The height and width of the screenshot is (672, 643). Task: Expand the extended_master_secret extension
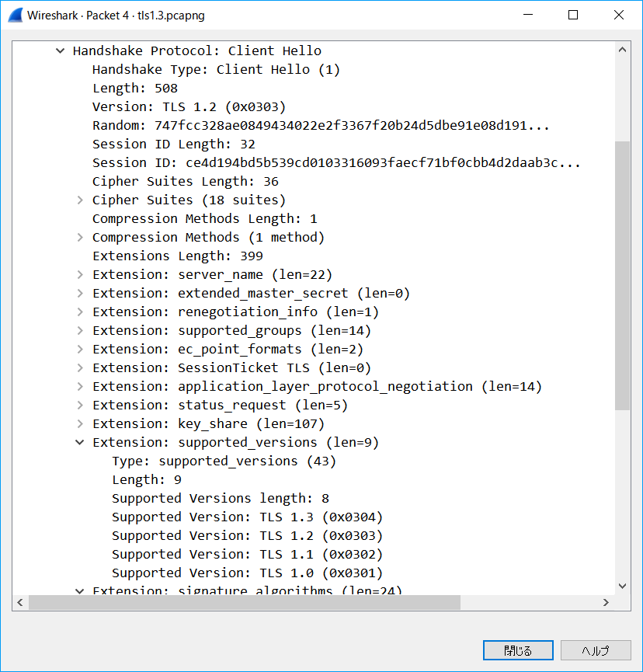coord(80,293)
